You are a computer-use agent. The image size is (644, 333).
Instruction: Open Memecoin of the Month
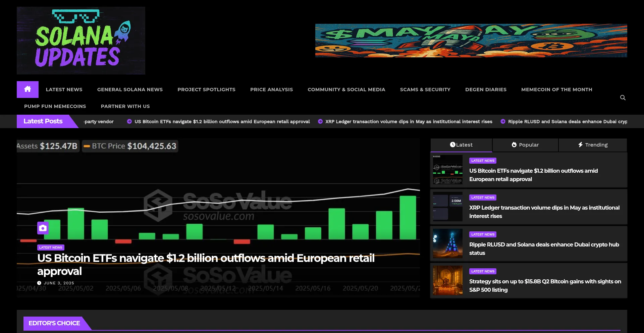click(x=556, y=90)
